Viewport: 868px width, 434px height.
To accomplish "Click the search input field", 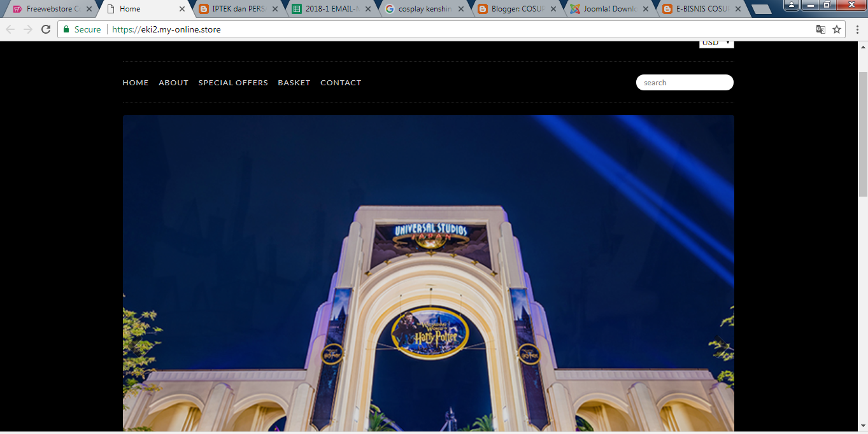I will point(685,83).
